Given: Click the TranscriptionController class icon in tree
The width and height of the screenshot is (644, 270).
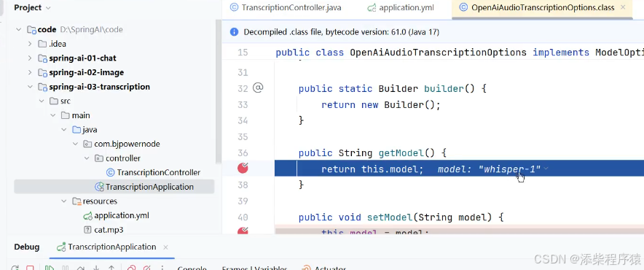Looking at the screenshot, I should 111,172.
